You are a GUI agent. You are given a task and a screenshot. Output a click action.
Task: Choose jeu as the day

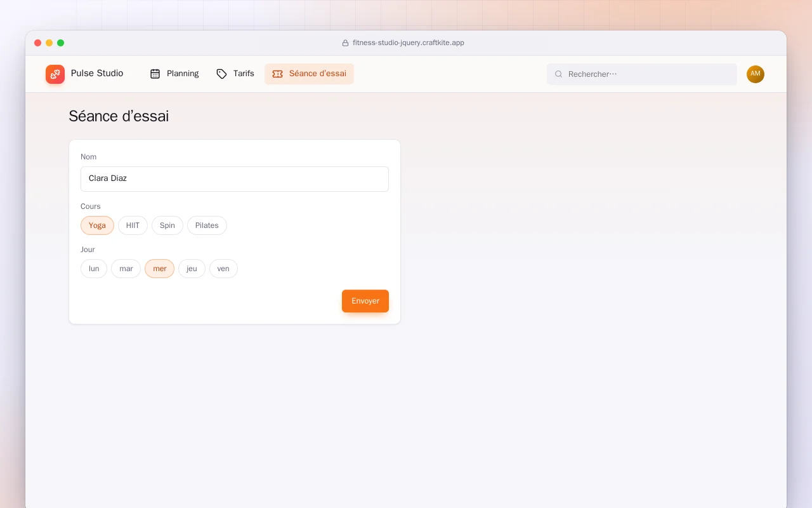coord(192,269)
